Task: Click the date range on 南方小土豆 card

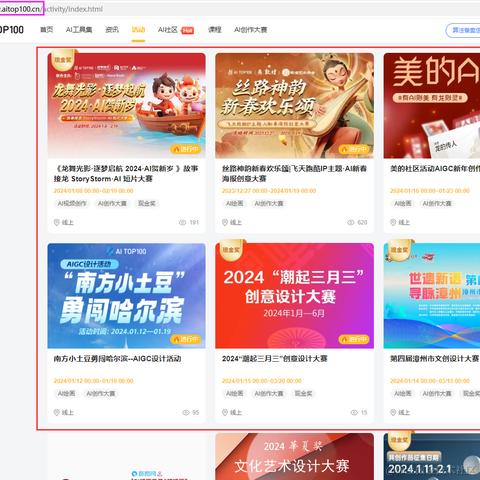Action: pyautogui.click(x=93, y=381)
